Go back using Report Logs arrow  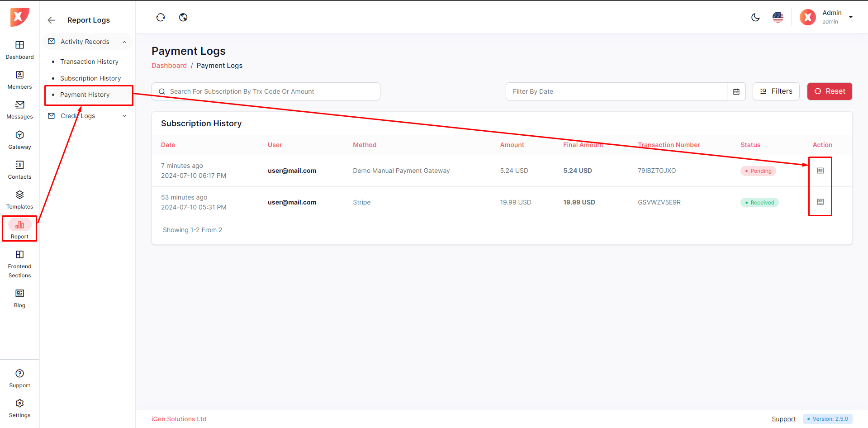[x=51, y=20]
